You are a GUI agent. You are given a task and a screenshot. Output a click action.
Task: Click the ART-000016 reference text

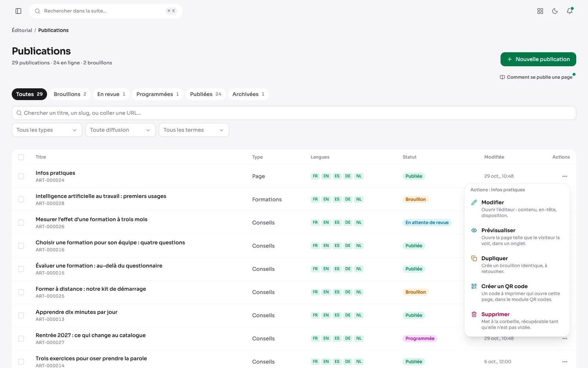[50, 250]
